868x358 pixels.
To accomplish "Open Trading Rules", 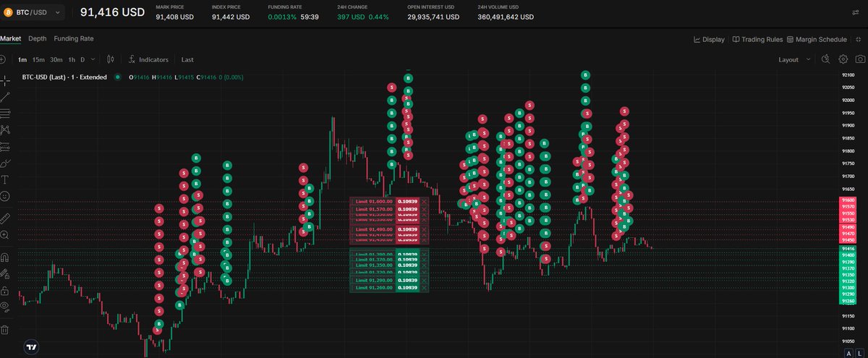I will click(757, 39).
